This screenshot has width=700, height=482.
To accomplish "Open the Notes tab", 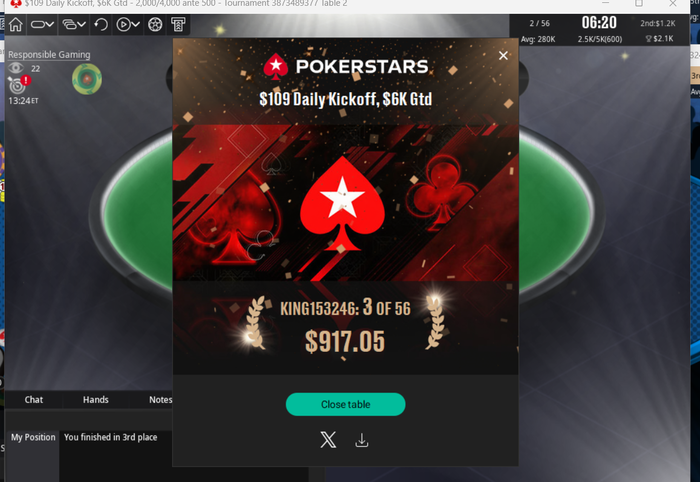I will coord(160,400).
